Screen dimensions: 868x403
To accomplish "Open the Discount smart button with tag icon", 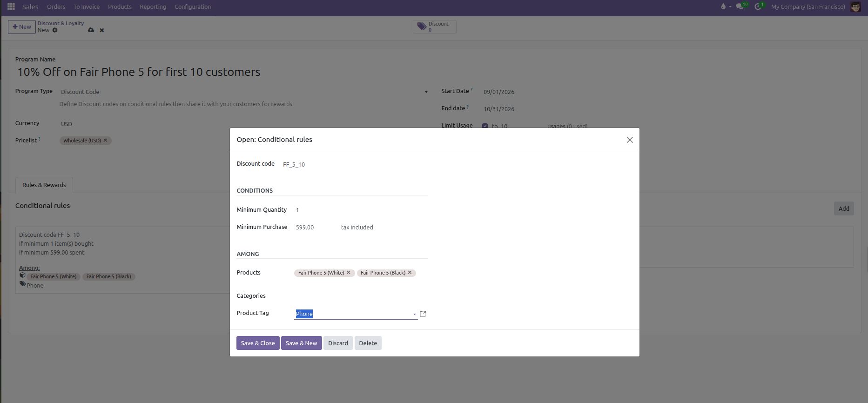I will tap(434, 27).
